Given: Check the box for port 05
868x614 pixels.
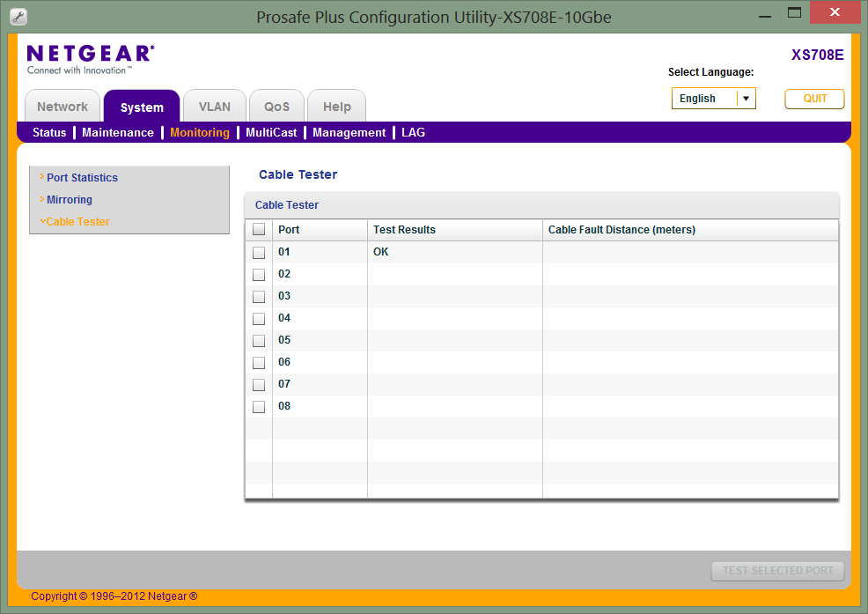Looking at the screenshot, I should 259,340.
